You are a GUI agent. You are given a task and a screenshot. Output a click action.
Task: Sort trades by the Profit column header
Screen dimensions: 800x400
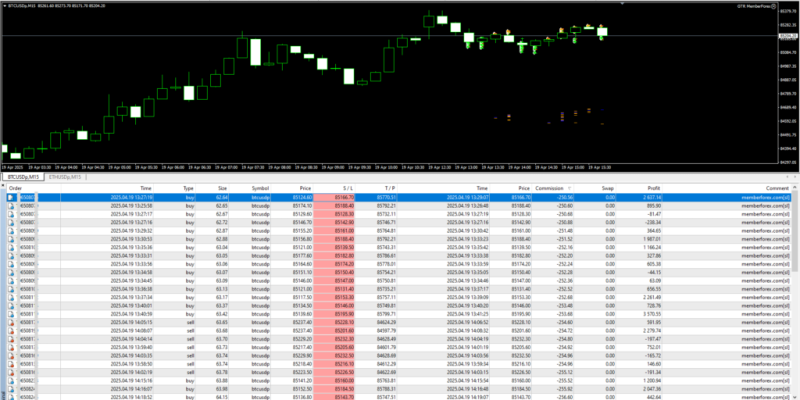click(654, 188)
